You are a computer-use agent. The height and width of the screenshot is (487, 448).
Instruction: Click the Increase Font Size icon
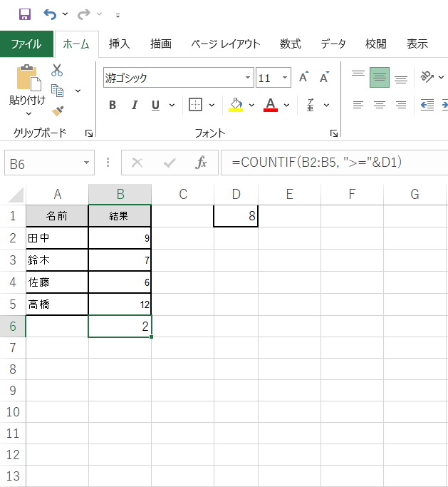(x=304, y=78)
